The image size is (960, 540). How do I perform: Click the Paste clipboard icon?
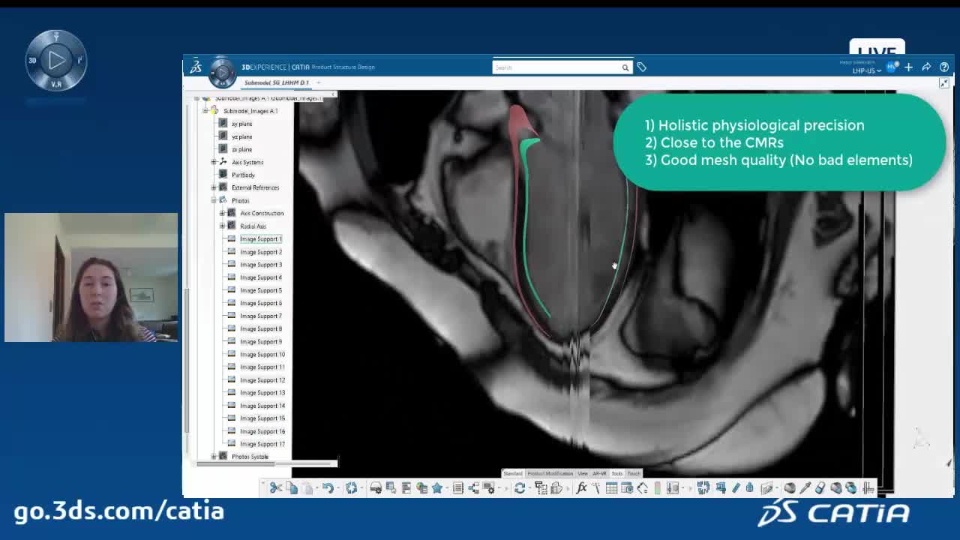pyautogui.click(x=307, y=488)
